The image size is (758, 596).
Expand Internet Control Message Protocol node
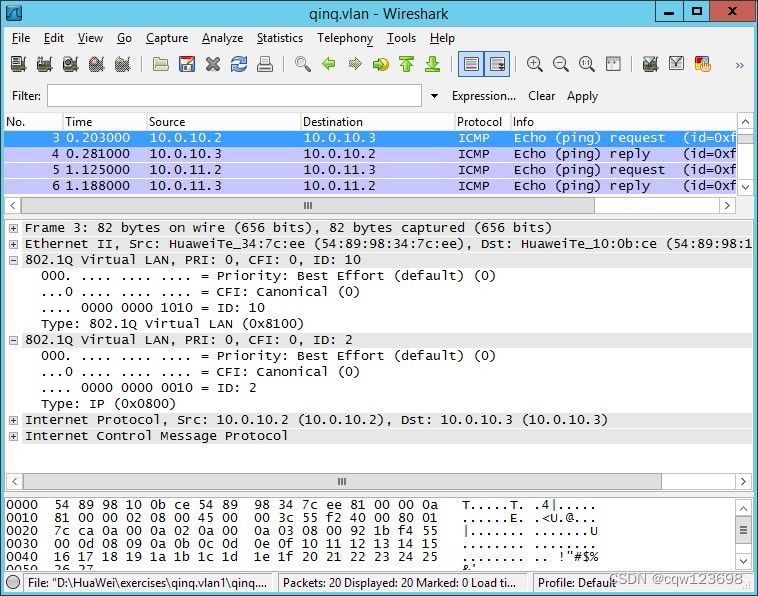pos(14,436)
